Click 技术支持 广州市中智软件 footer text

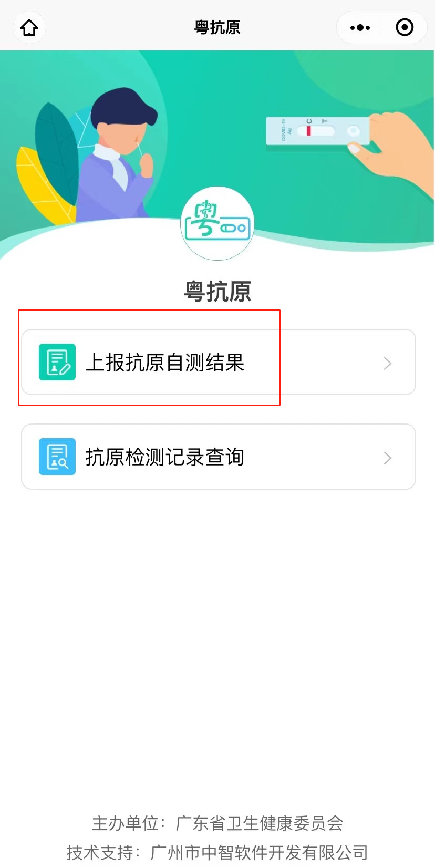217,852
